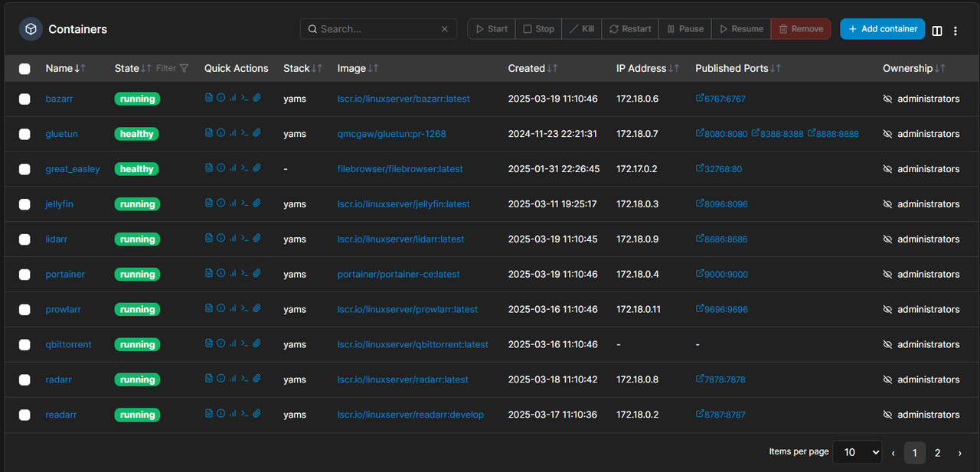
Task: Inspect the prowlarr container
Action: tap(220, 309)
